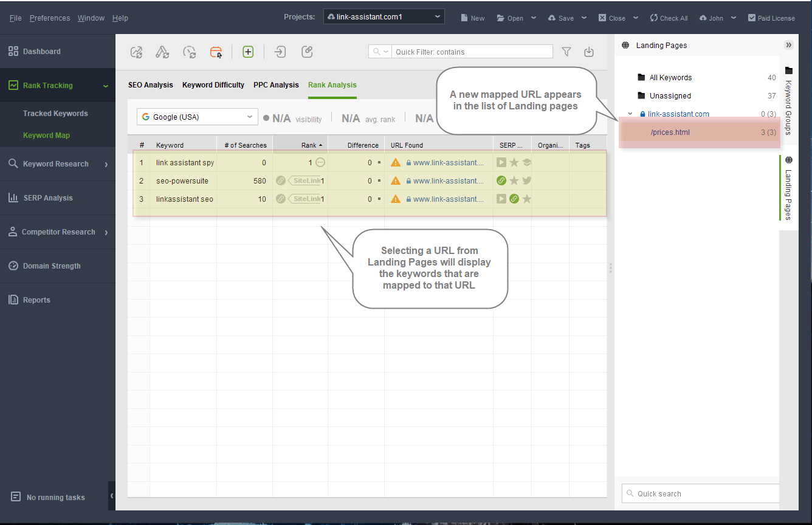812x525 pixels.
Task: Open the John user dropdown arrow
Action: [734, 18]
